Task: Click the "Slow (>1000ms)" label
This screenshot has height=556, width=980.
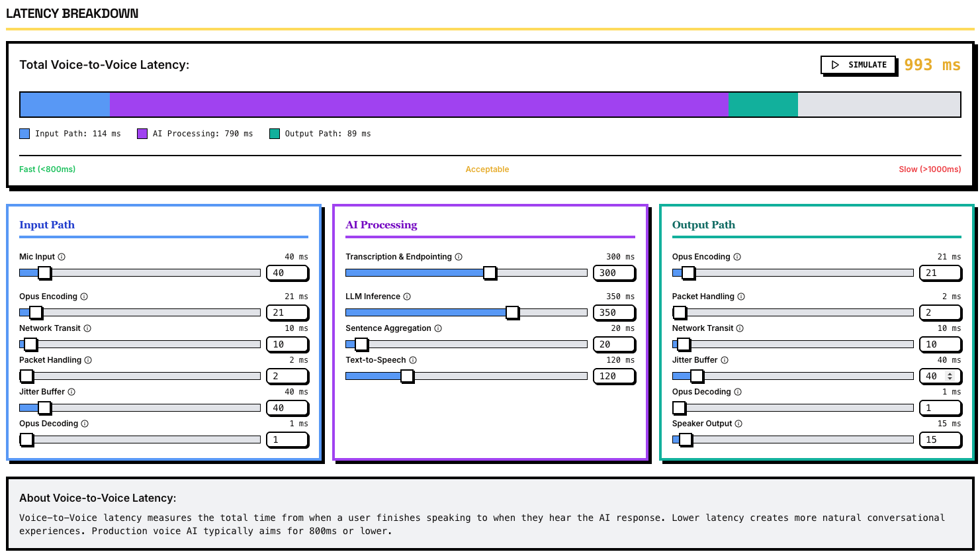Action: (x=930, y=169)
